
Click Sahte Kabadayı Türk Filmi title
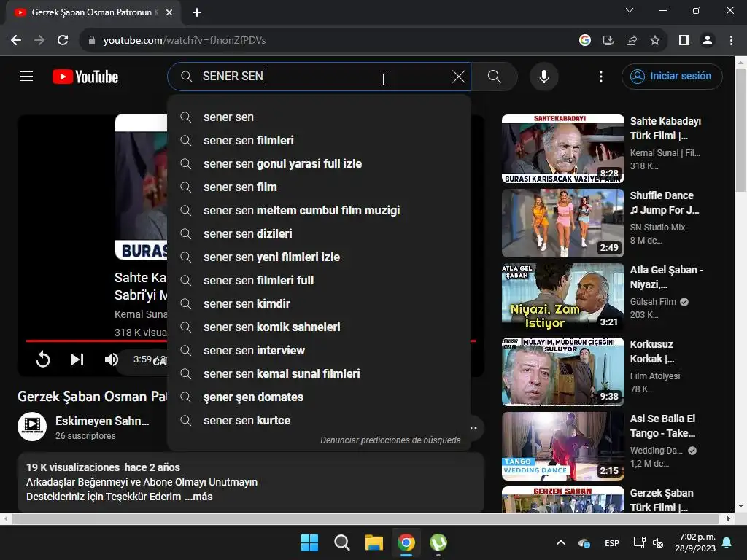click(665, 128)
